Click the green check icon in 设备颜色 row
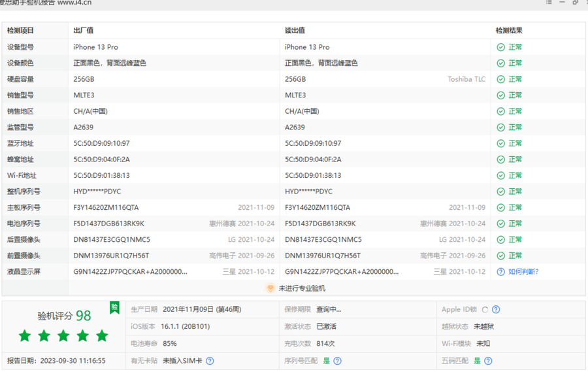 tap(500, 63)
